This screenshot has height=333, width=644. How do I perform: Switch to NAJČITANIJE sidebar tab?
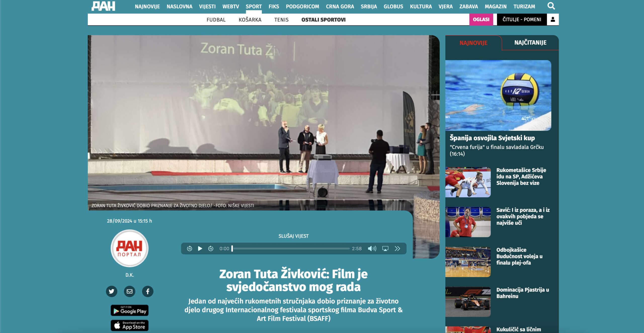(530, 43)
